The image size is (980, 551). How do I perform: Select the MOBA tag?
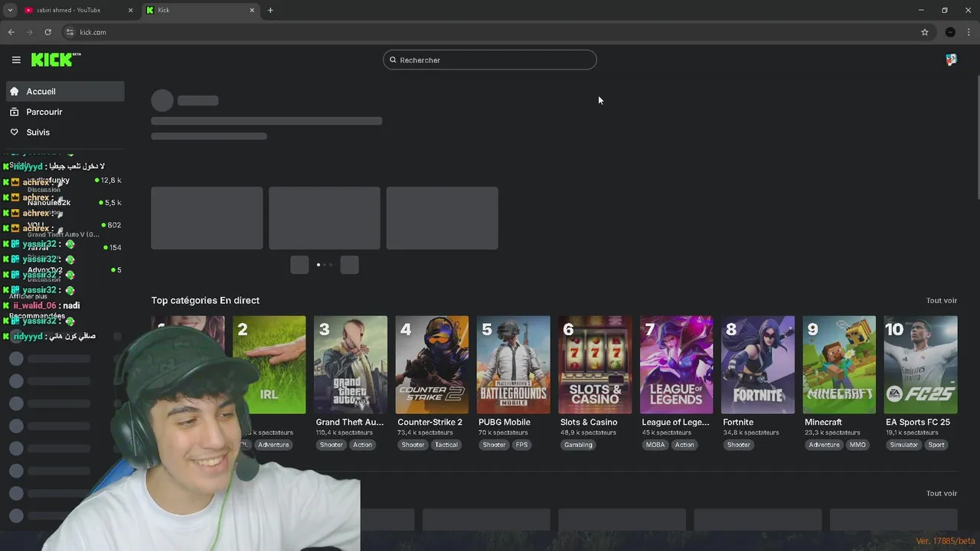coord(655,445)
